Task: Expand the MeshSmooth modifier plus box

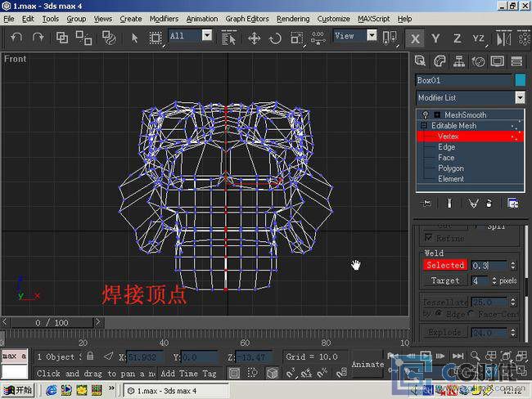Action: 437,114
